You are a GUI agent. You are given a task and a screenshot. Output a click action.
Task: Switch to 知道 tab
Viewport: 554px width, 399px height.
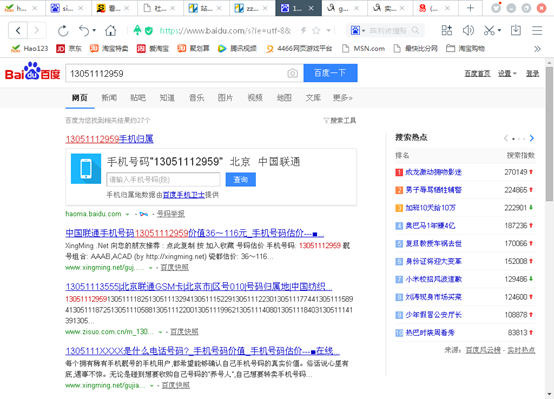coord(167,98)
